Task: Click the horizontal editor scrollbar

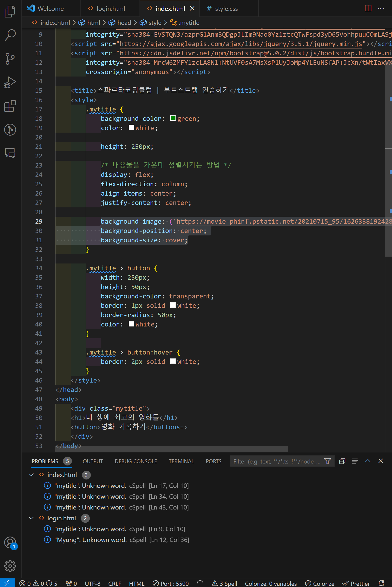Action: tap(172, 449)
